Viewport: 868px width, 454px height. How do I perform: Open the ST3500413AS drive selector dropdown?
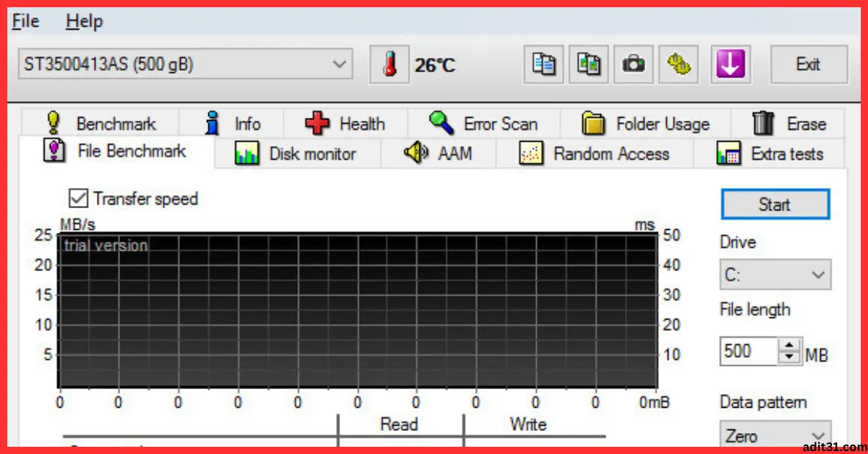[185, 64]
